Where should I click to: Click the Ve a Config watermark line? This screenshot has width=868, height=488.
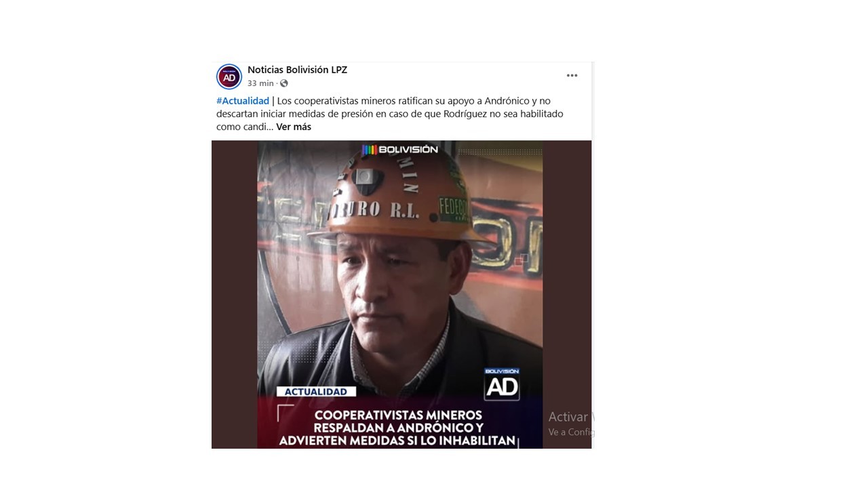click(571, 432)
